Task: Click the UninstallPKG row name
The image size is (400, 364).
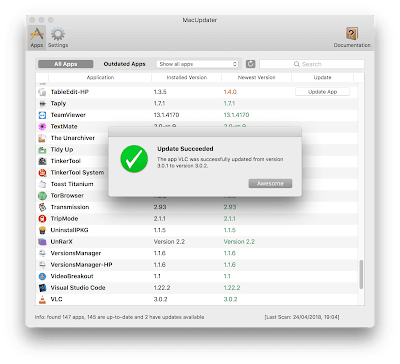Action: tap(69, 230)
